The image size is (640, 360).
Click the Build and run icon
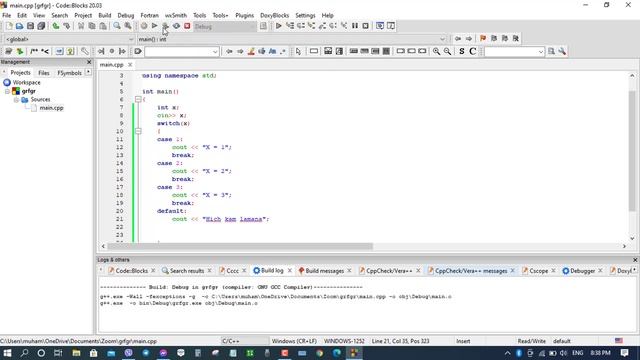pyautogui.click(x=165, y=26)
